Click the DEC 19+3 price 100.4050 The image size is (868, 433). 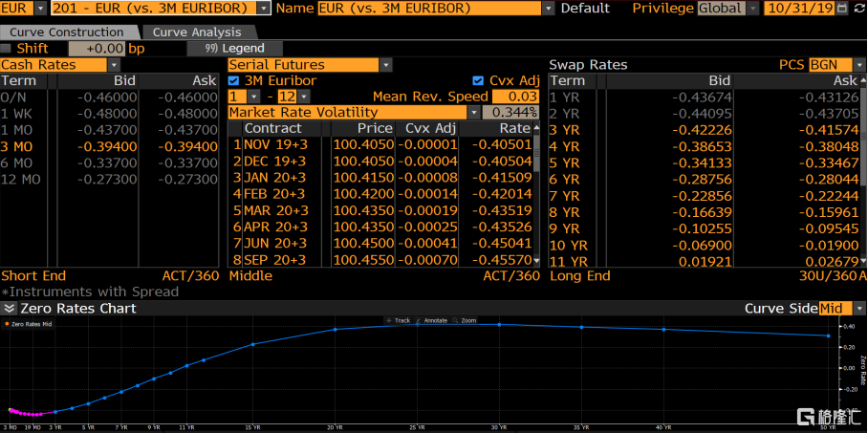click(363, 162)
